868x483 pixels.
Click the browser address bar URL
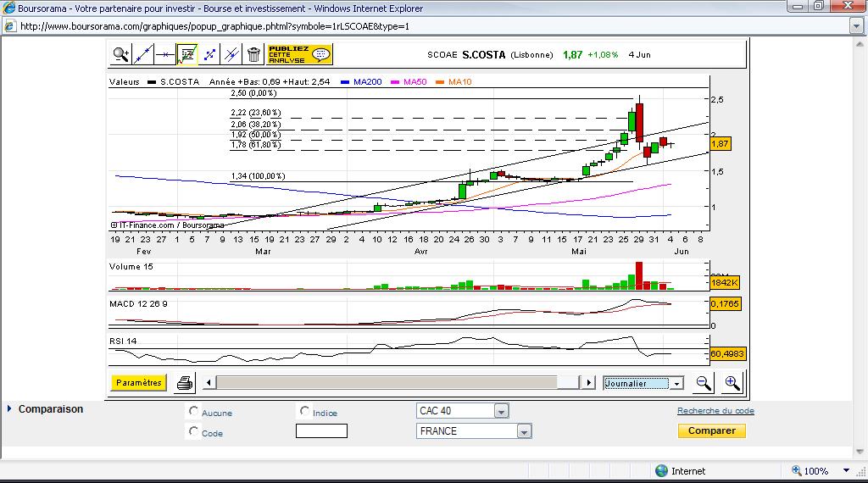(x=214, y=26)
